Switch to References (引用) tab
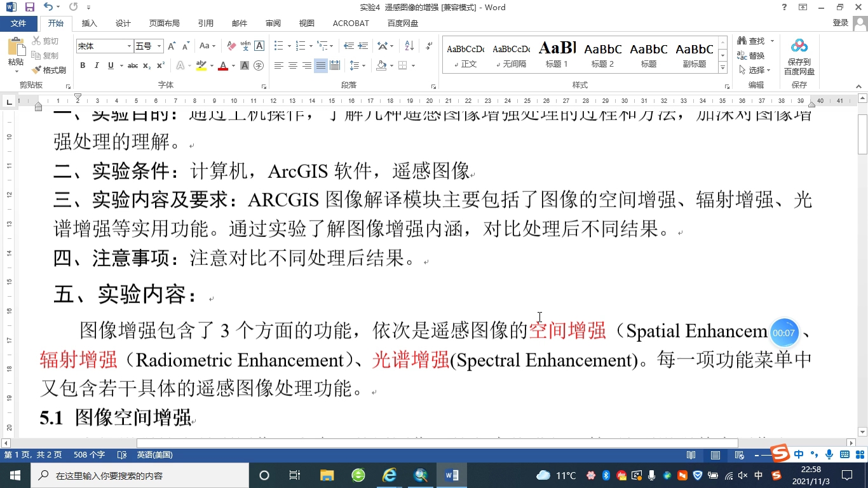Image resolution: width=868 pixels, height=488 pixels. coord(206,24)
